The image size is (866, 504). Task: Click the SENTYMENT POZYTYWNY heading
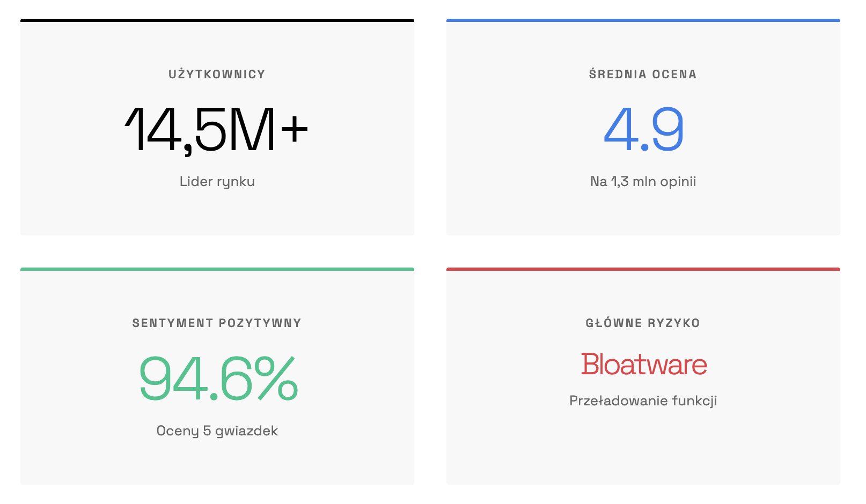click(x=217, y=323)
